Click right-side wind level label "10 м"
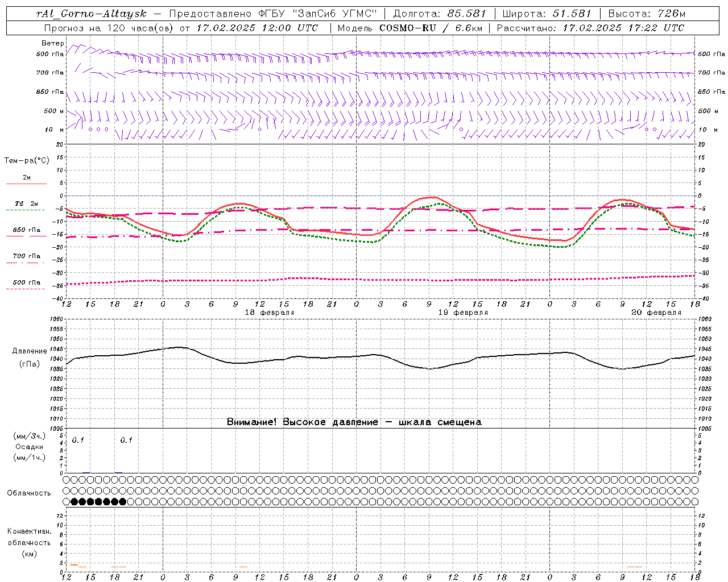Viewport: 728px width, 582px height. [708, 130]
